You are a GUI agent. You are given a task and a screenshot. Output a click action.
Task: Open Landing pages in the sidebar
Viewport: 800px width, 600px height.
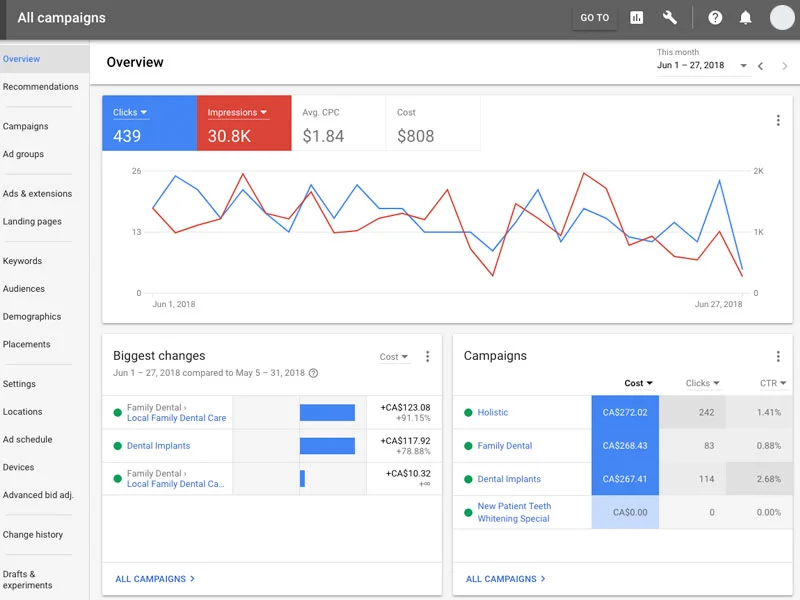pyautogui.click(x=32, y=221)
